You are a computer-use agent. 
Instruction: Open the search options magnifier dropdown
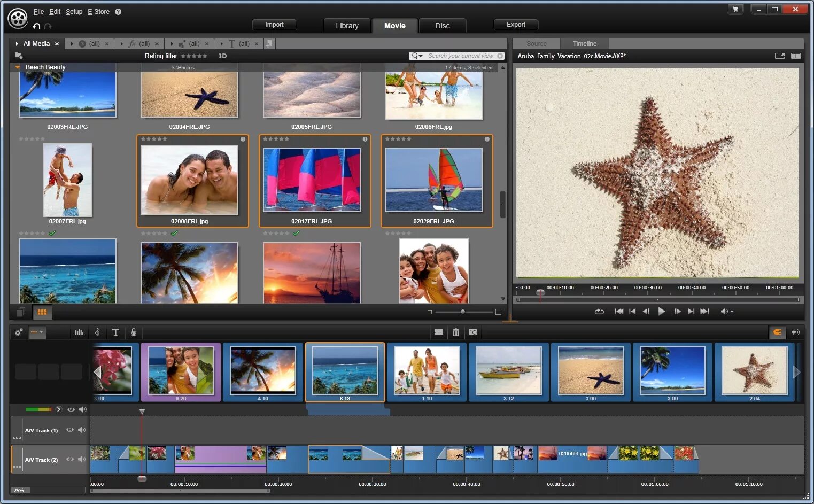pyautogui.click(x=417, y=56)
